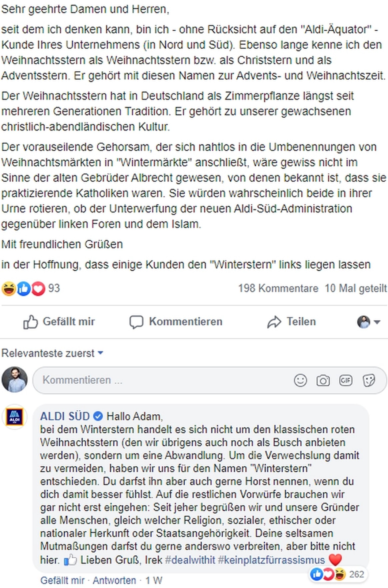Open the #keinplatzfürrassismus hashtag

[271, 560]
